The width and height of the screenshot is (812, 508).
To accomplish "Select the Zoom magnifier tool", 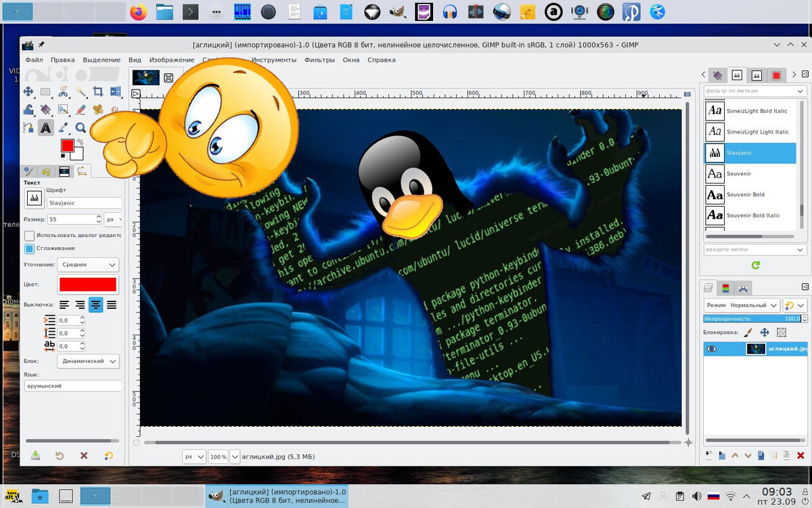I will 81,127.
